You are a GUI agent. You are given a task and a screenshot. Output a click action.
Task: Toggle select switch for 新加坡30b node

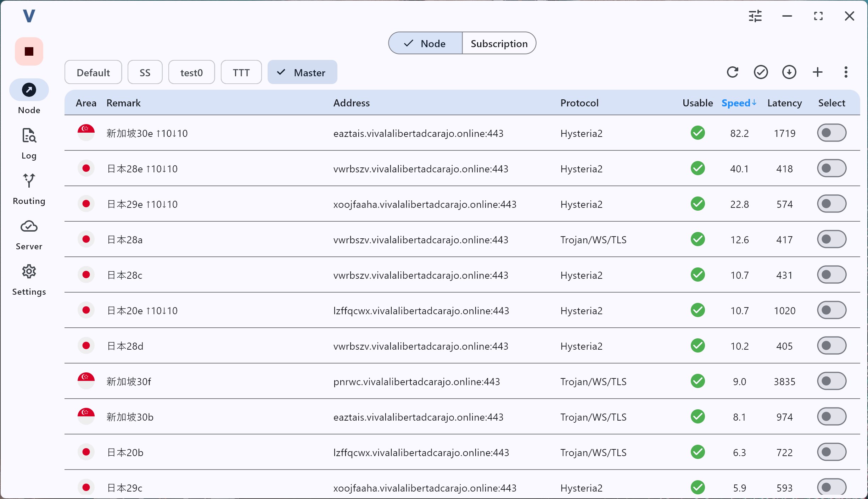pos(832,417)
